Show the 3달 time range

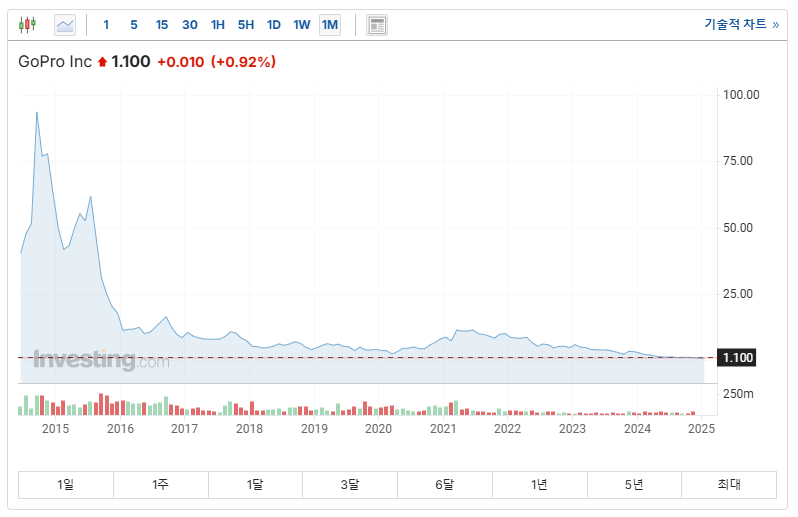click(350, 484)
